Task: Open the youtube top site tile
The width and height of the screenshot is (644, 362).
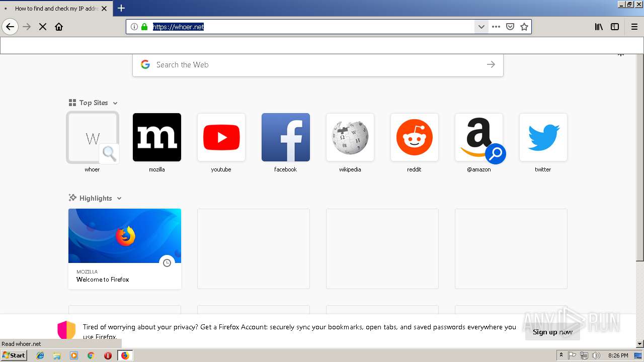Action: click(x=221, y=137)
